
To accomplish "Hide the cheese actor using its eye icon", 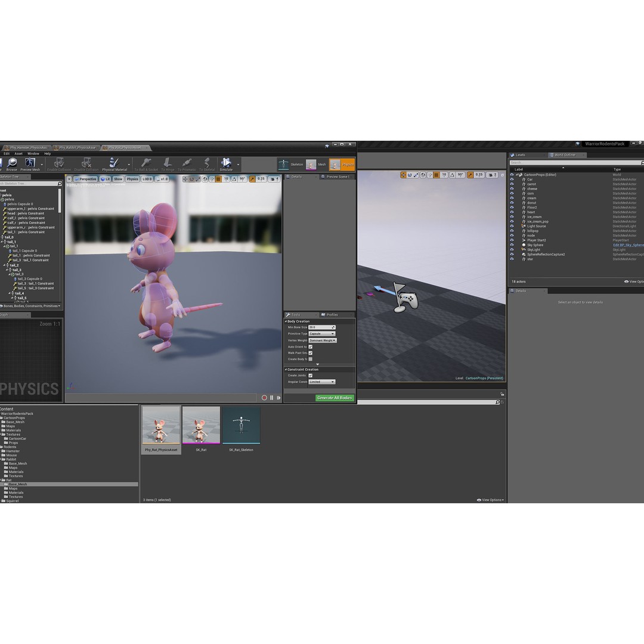I will click(512, 188).
